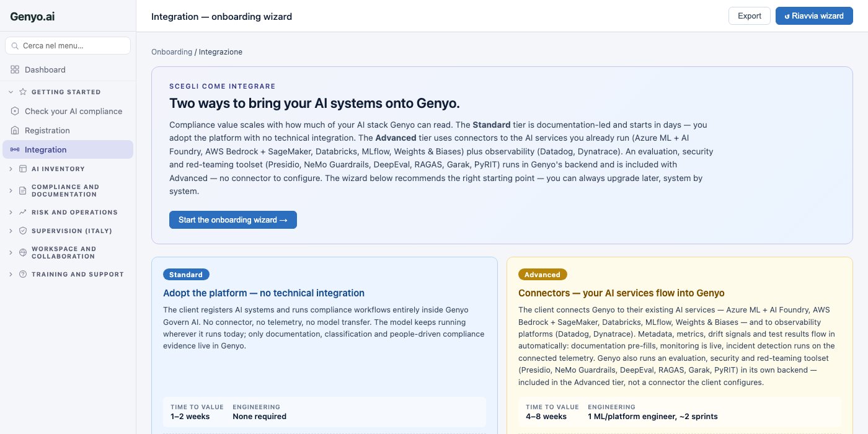Click the AI Inventory table icon
The width and height of the screenshot is (868, 434).
pos(23,169)
